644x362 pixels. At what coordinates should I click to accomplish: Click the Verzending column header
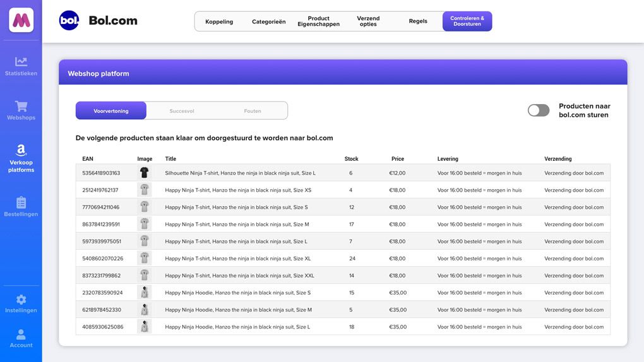[558, 159]
